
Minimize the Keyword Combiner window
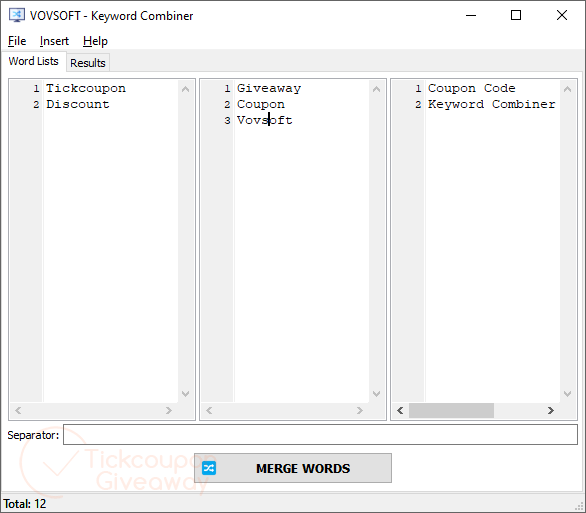click(x=471, y=15)
